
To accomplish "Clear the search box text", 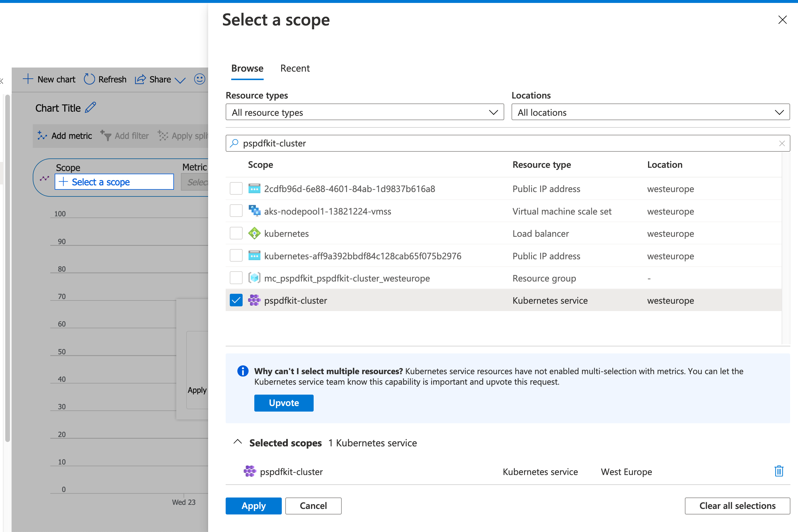I will (782, 144).
